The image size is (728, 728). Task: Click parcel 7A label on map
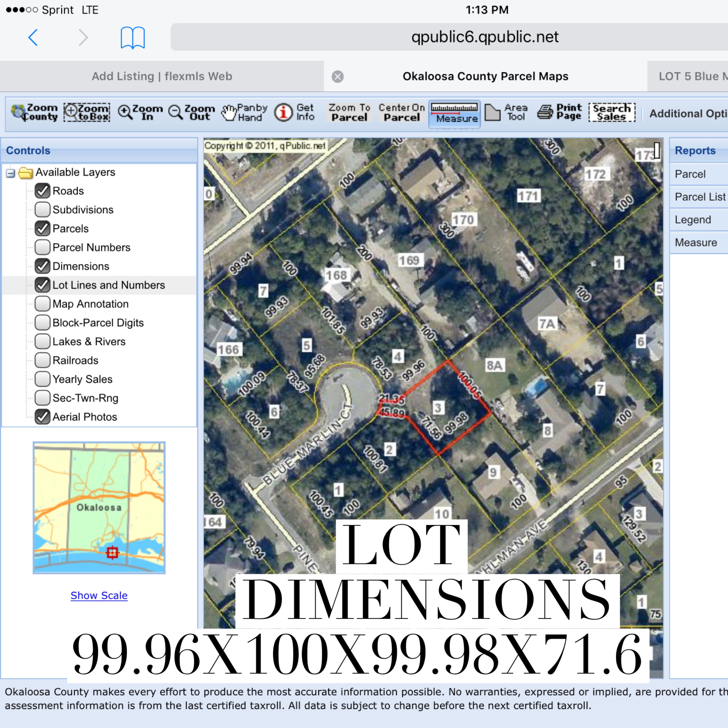[547, 324]
